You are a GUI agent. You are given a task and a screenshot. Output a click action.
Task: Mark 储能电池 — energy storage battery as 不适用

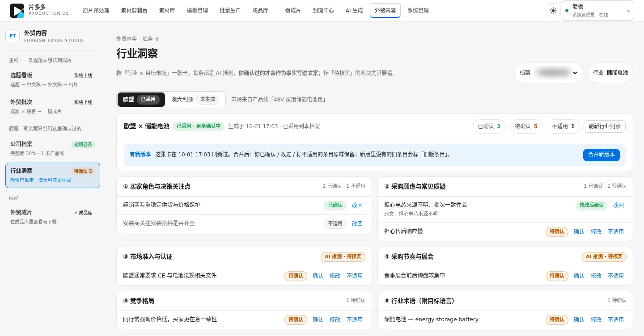pos(616,320)
